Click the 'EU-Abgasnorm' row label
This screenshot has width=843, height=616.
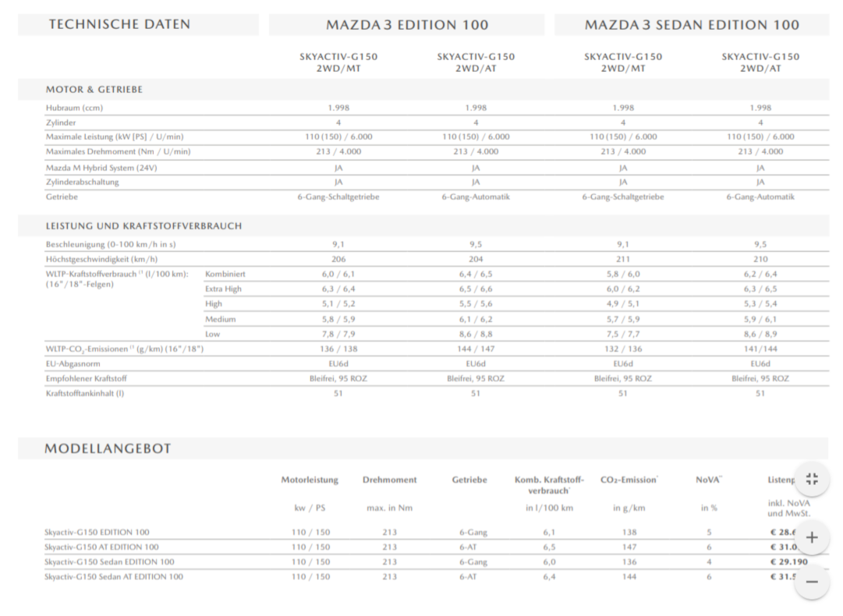tap(73, 364)
